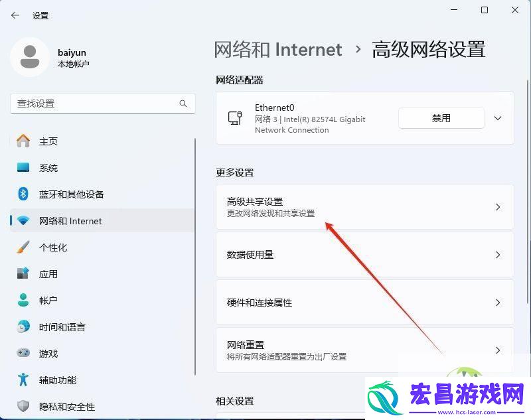Click the Ethernet0 adapter icon
The image size is (531, 420).
(x=235, y=118)
